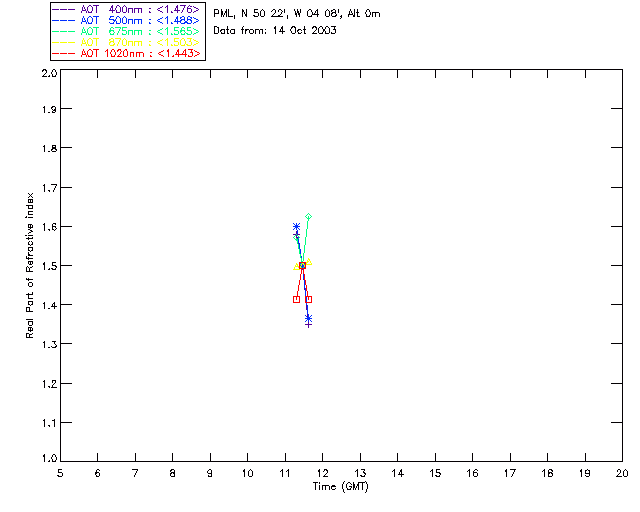The width and height of the screenshot is (640, 512).
Task: Click the central converging marker at 1.5
Action: point(302,265)
